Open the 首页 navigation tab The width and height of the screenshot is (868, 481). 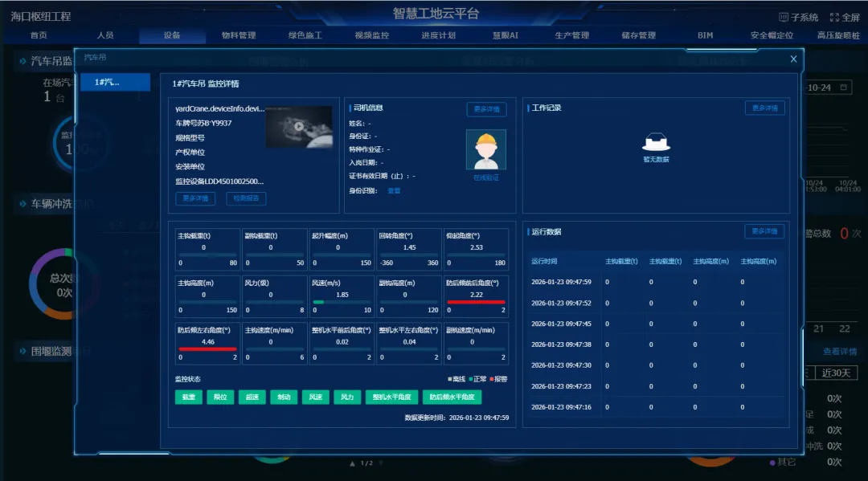coord(39,35)
